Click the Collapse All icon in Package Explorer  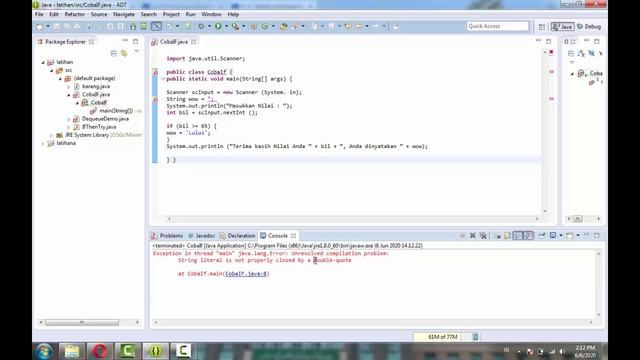tap(113, 53)
